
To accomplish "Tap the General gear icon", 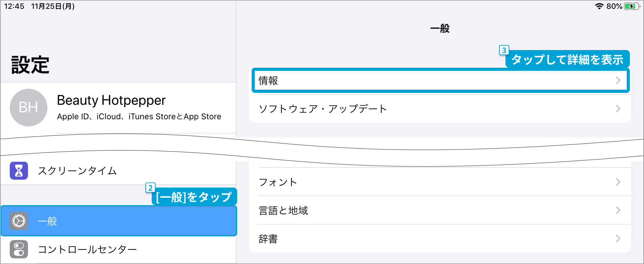I will [x=19, y=221].
